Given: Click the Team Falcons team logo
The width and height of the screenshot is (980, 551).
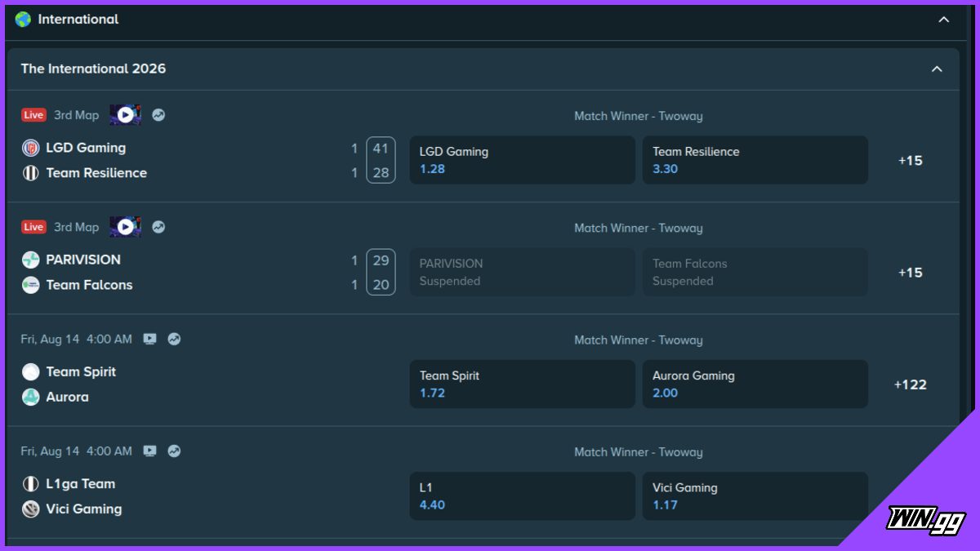Looking at the screenshot, I should coord(30,285).
